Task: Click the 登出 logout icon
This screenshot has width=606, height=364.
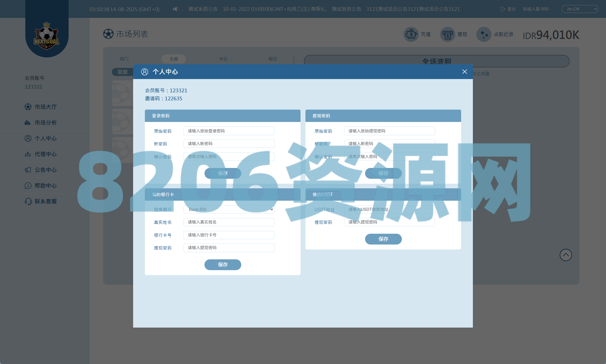Action: pos(503,9)
